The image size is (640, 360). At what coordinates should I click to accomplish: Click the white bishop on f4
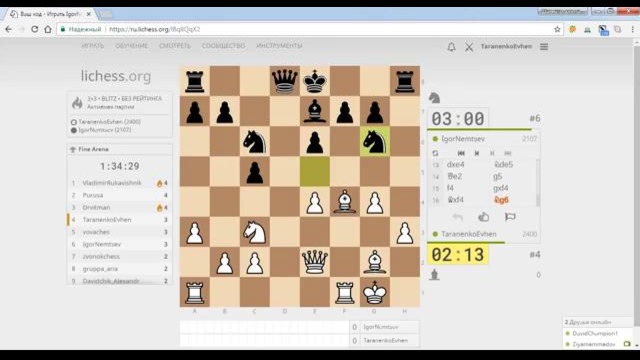click(345, 202)
